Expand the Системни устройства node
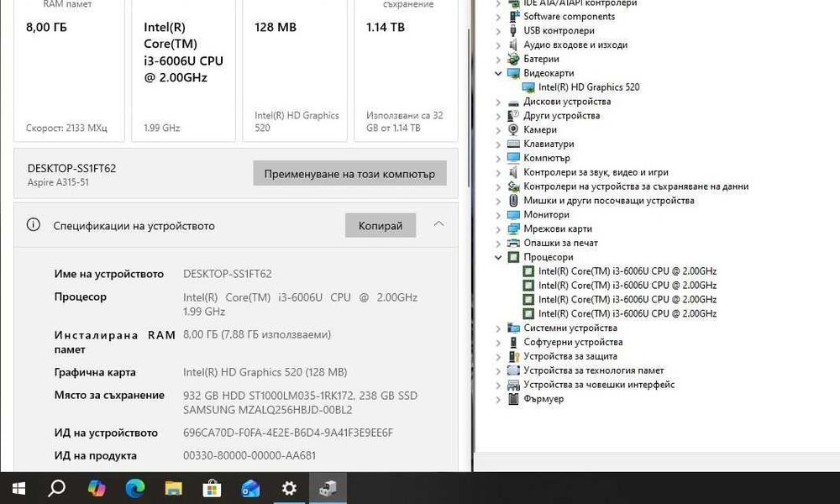Screen dimensions: 840x504 [498, 328]
